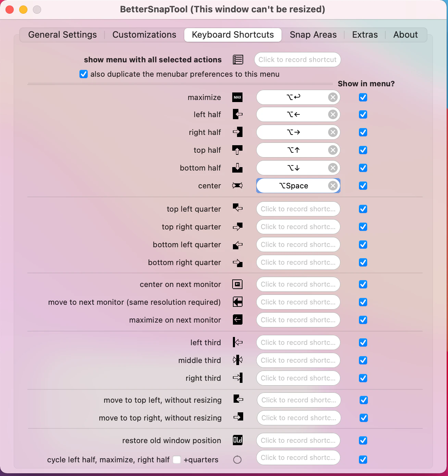448x476 pixels.
Task: Switch to the Snap Areas tab
Action: (x=313, y=35)
